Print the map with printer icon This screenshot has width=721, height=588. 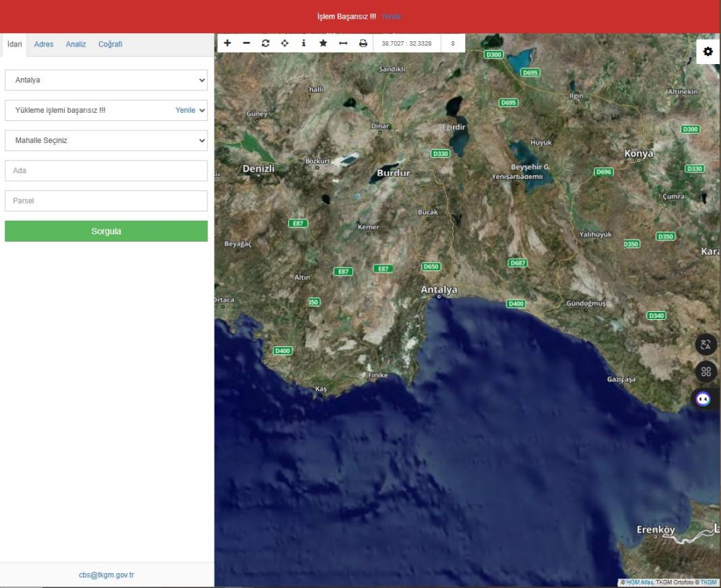[x=363, y=43]
